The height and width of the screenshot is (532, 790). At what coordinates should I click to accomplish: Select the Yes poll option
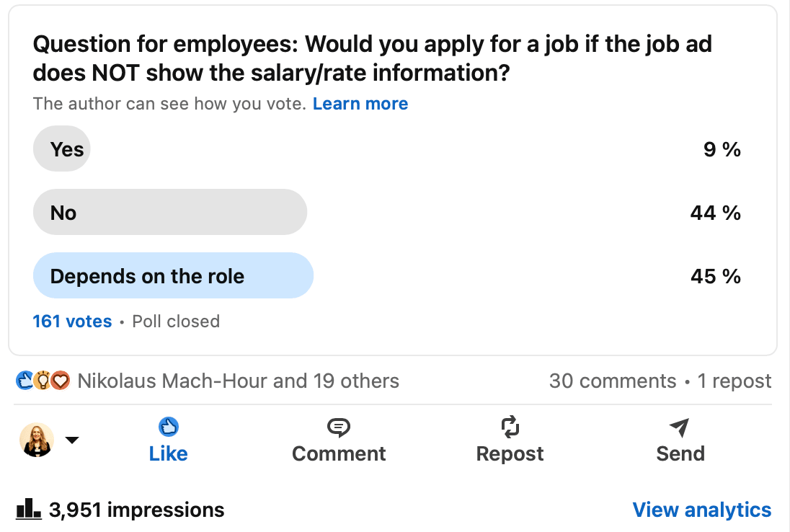pyautogui.click(x=61, y=148)
